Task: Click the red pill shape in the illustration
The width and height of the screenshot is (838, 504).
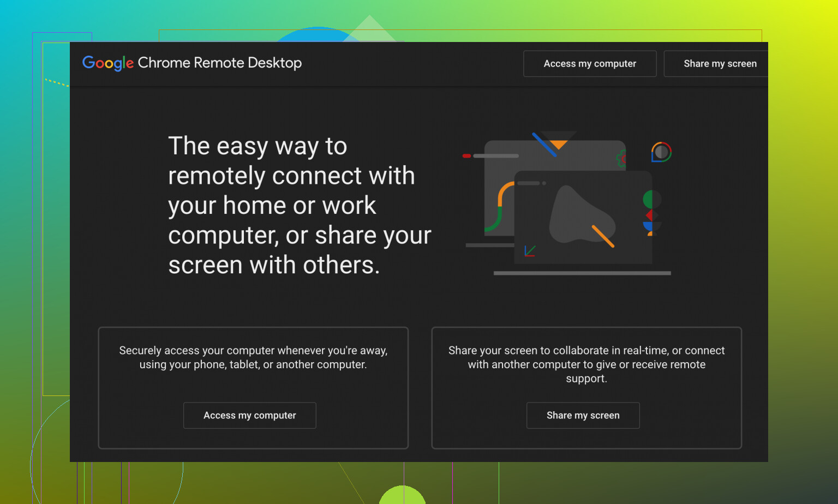Action: (x=466, y=156)
